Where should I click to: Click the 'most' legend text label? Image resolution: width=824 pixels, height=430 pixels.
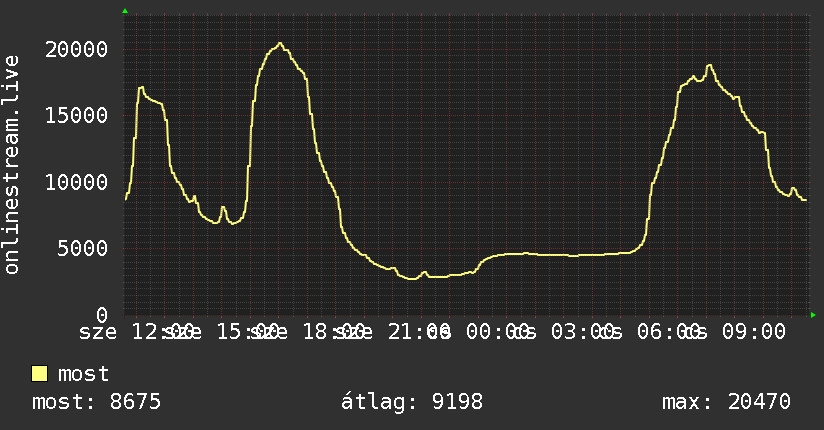coord(84,374)
